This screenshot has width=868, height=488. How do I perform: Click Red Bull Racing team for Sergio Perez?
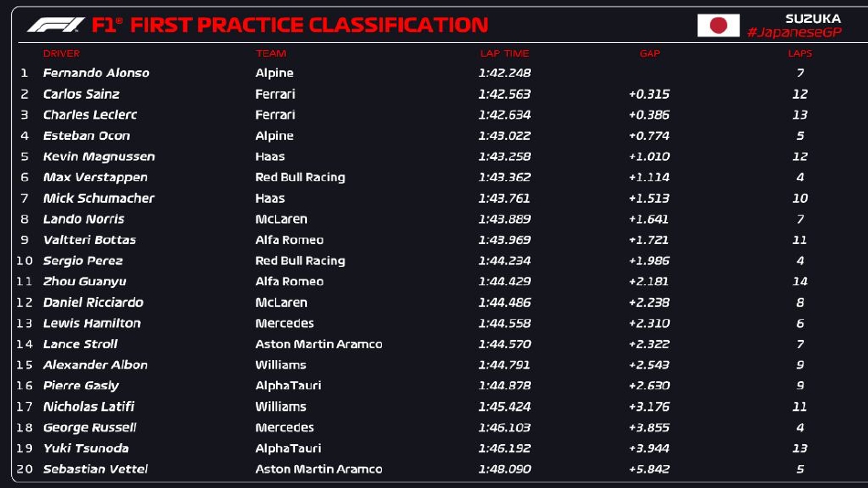(x=300, y=261)
